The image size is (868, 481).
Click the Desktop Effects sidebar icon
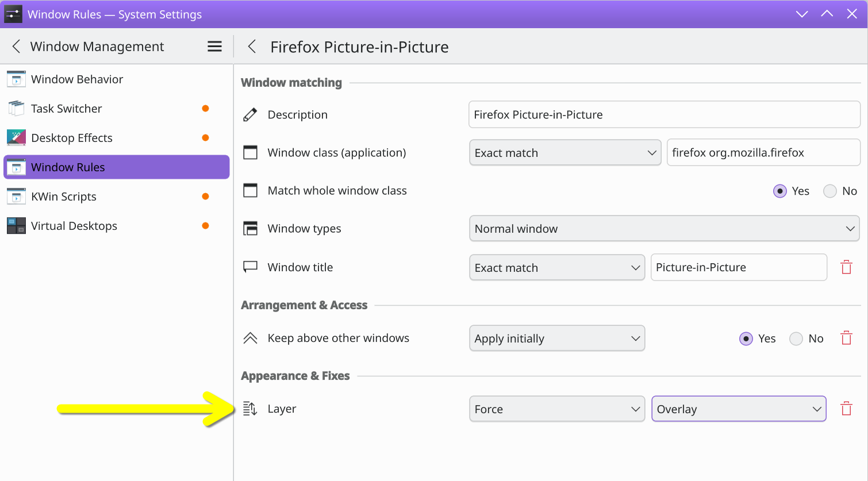click(16, 138)
